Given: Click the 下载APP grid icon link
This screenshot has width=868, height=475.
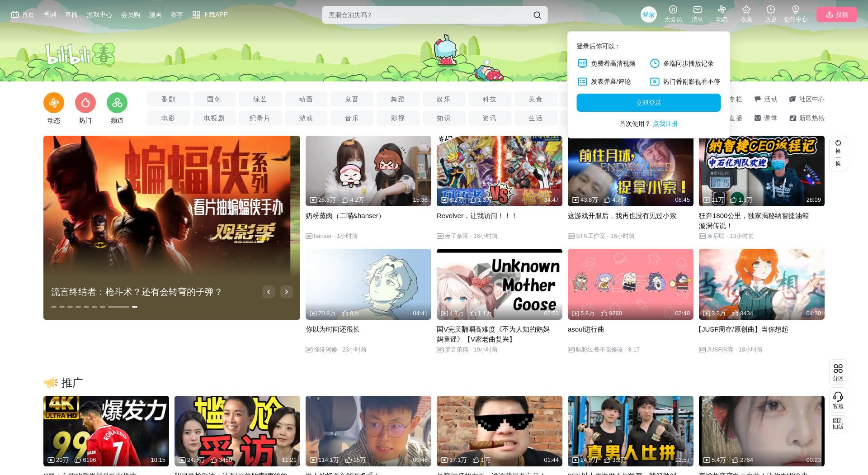Looking at the screenshot, I should (x=210, y=14).
